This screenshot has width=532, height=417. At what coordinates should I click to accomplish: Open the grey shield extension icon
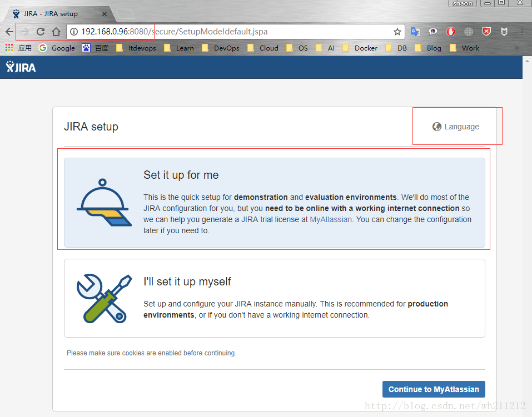coord(504,32)
